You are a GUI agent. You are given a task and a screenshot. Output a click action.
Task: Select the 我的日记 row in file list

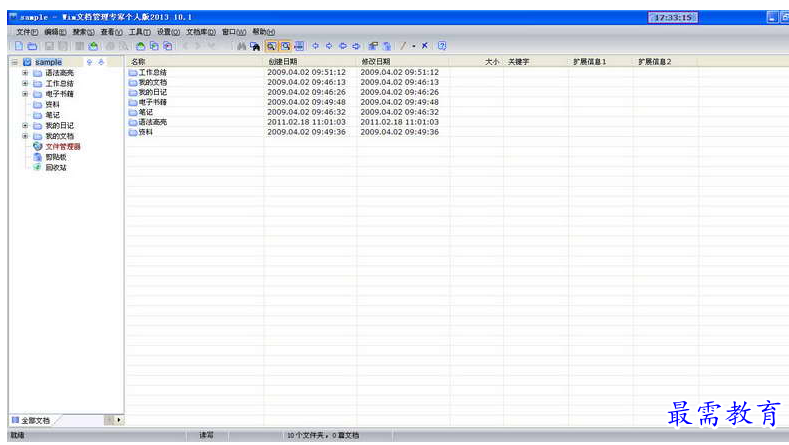click(x=152, y=92)
